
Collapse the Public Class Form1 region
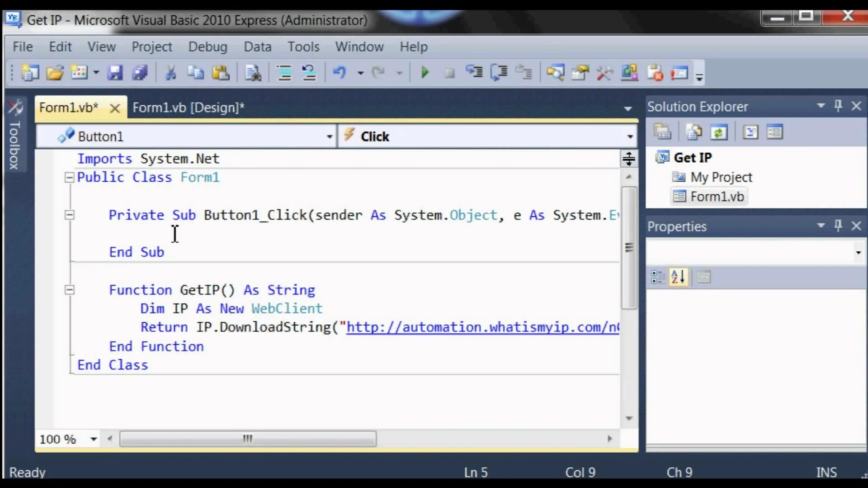[69, 178]
